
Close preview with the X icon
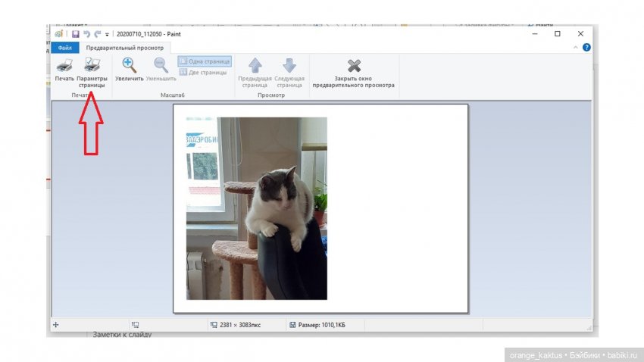tap(354, 66)
